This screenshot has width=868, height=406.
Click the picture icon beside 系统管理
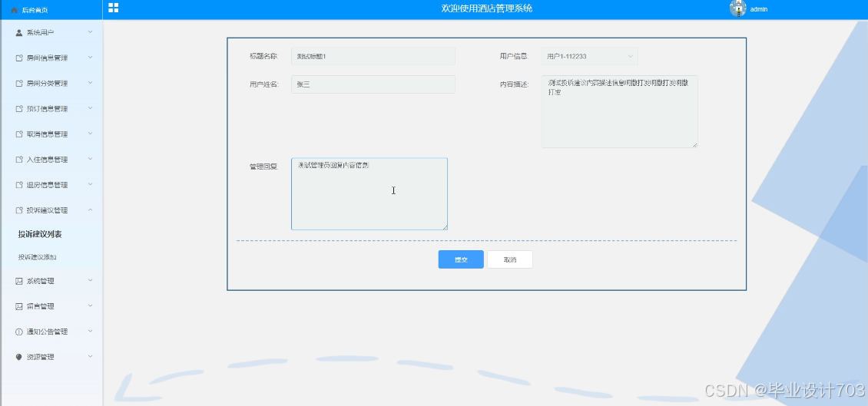coord(19,281)
